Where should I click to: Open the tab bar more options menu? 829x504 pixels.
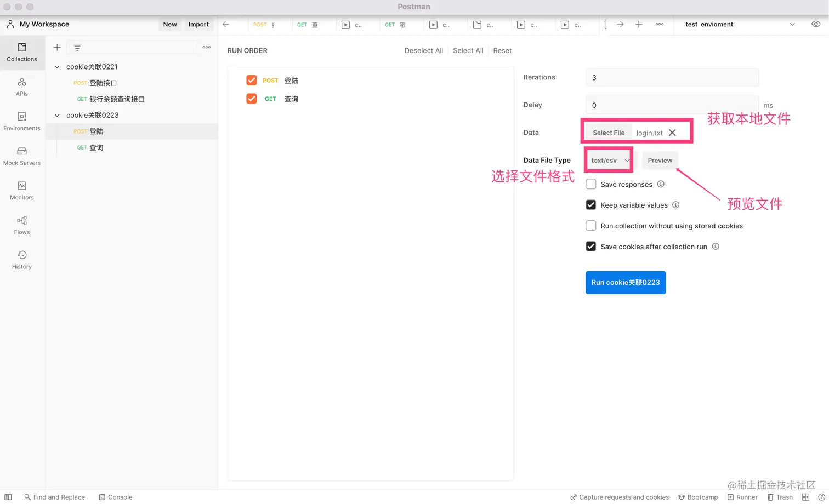tap(660, 24)
